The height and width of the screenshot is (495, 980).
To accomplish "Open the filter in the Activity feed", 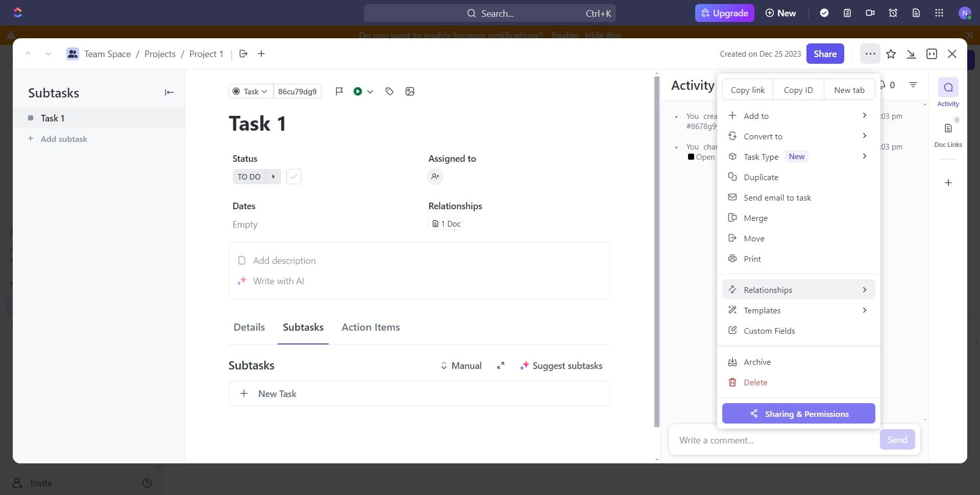I will (x=913, y=85).
